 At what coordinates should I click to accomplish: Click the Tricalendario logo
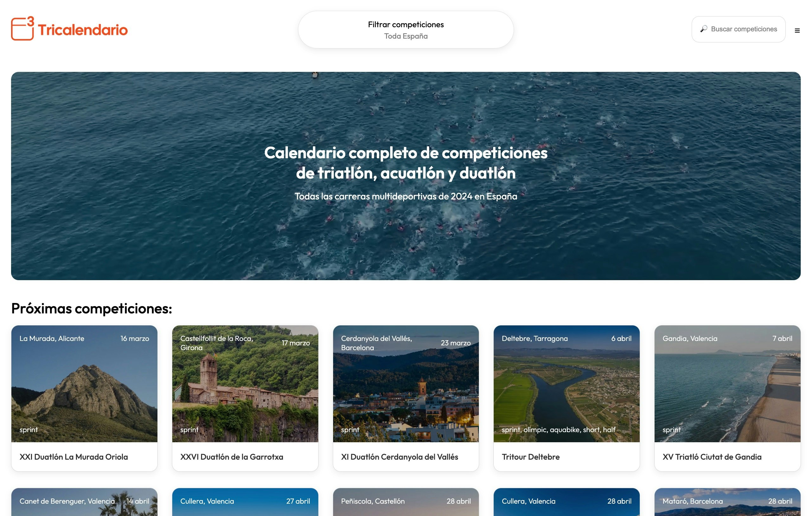coord(69,28)
